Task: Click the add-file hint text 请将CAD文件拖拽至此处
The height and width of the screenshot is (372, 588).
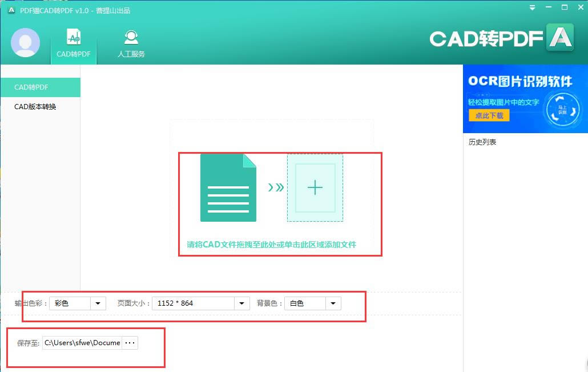Action: [x=272, y=245]
